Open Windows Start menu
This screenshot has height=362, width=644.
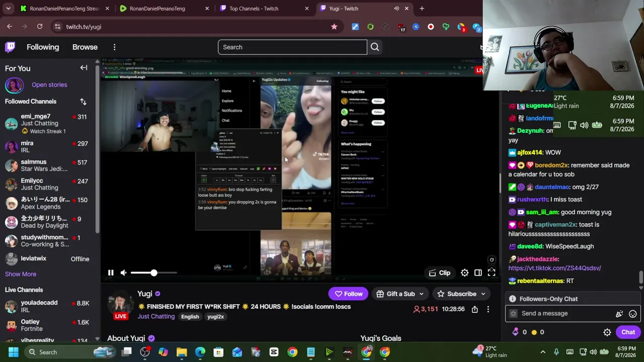13,352
